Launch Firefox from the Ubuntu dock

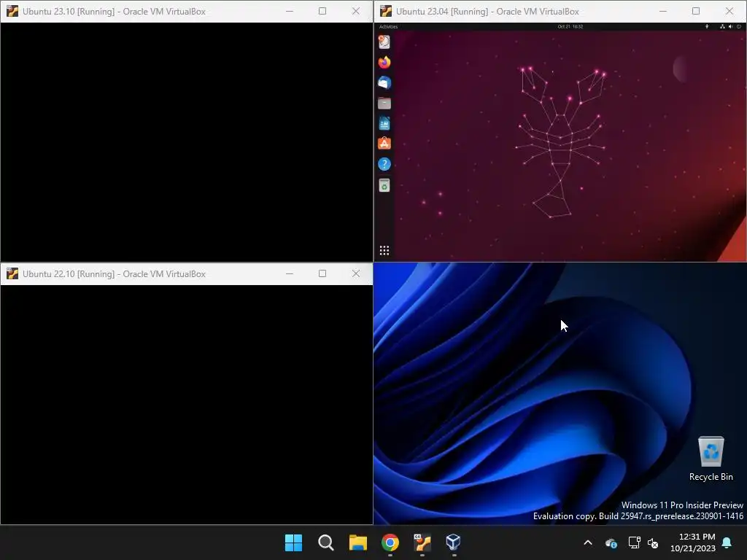[384, 63]
